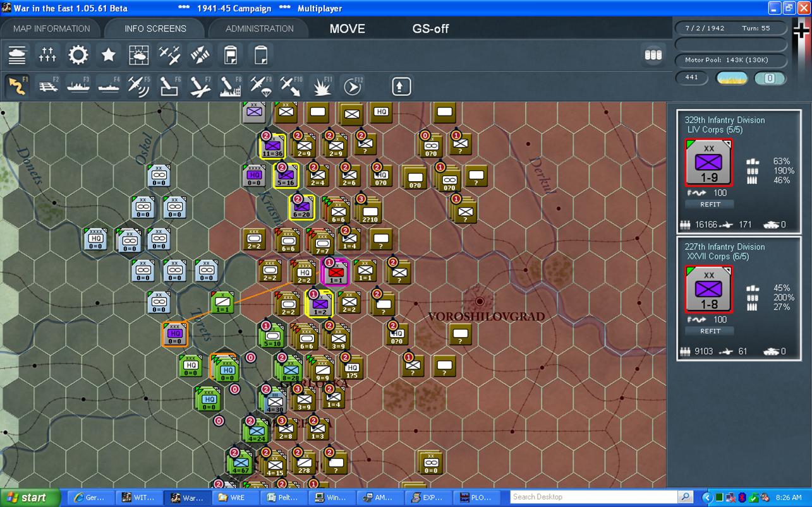This screenshot has width=812, height=507.
Task: Select the F3 naval transport mode
Action: (x=78, y=86)
